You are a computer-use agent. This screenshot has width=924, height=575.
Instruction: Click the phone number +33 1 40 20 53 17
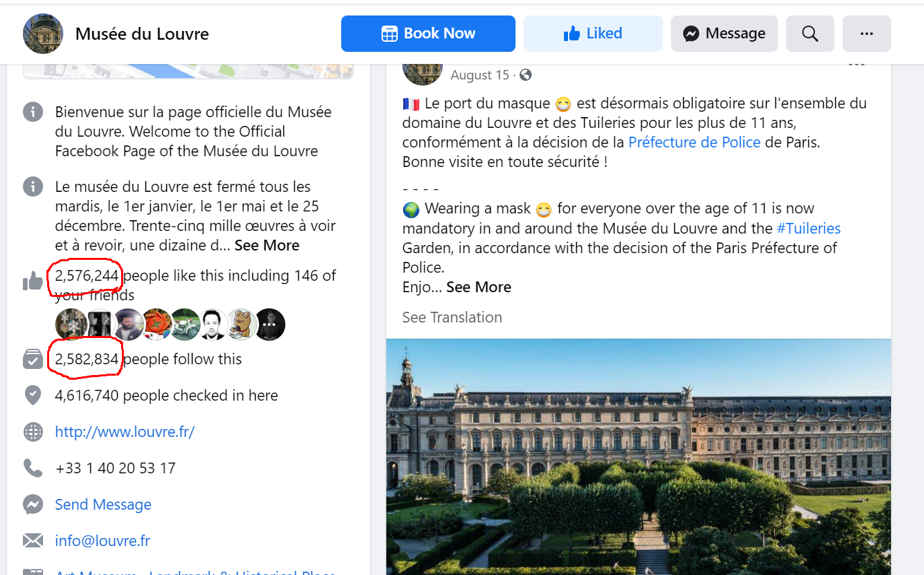[x=115, y=469]
